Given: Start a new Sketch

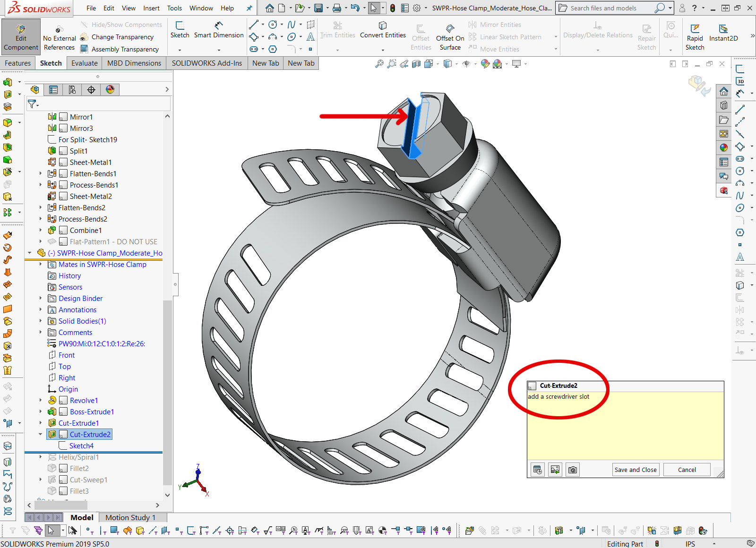Looking at the screenshot, I should tap(180, 30).
